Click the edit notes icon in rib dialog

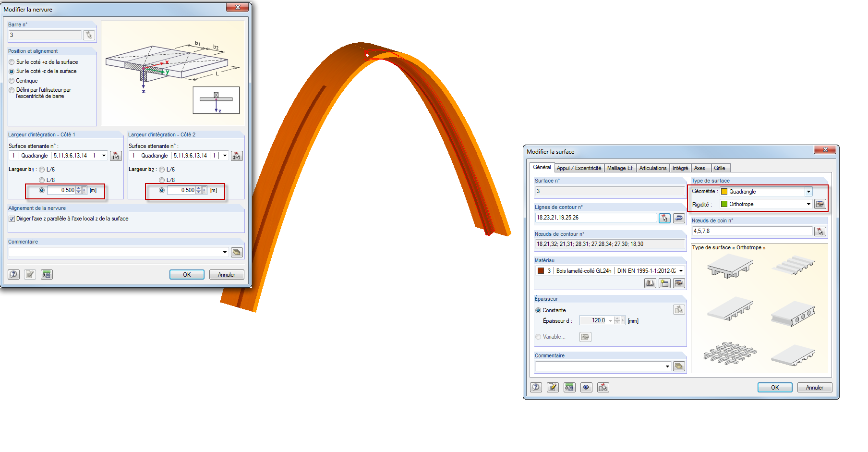[x=30, y=274]
